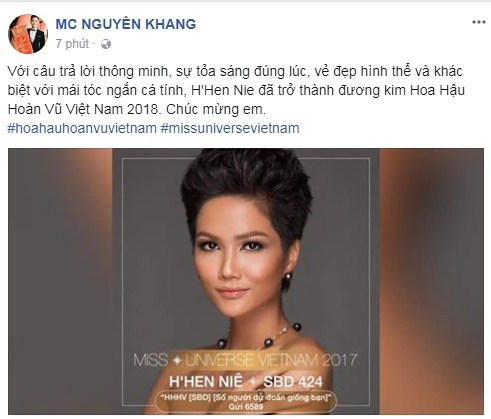Click the blurred right margin of the photo

tap(431, 281)
